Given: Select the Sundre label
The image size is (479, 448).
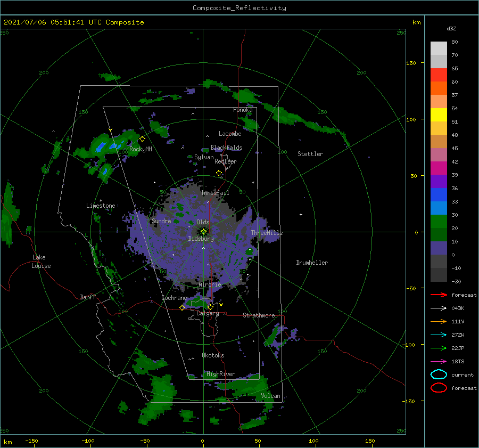Looking at the screenshot, I should 162,221.
